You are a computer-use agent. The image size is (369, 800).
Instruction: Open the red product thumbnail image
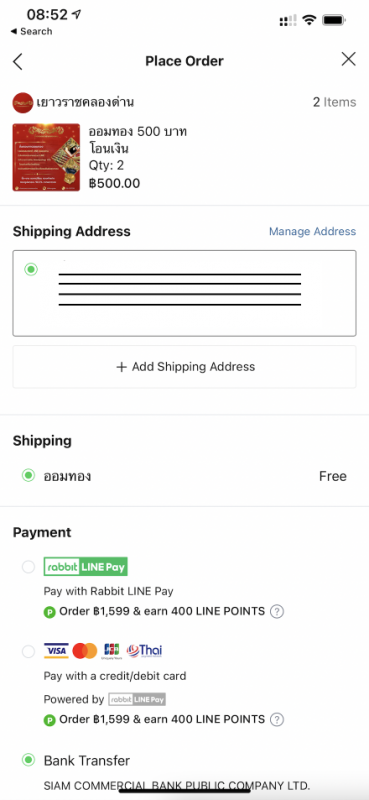pyautogui.click(x=46, y=157)
